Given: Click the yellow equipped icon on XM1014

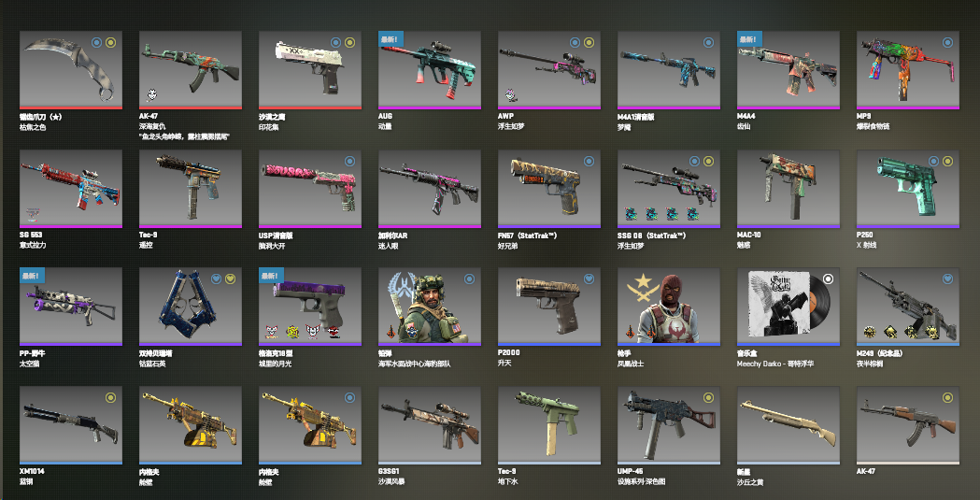Looking at the screenshot, I should (x=110, y=397).
